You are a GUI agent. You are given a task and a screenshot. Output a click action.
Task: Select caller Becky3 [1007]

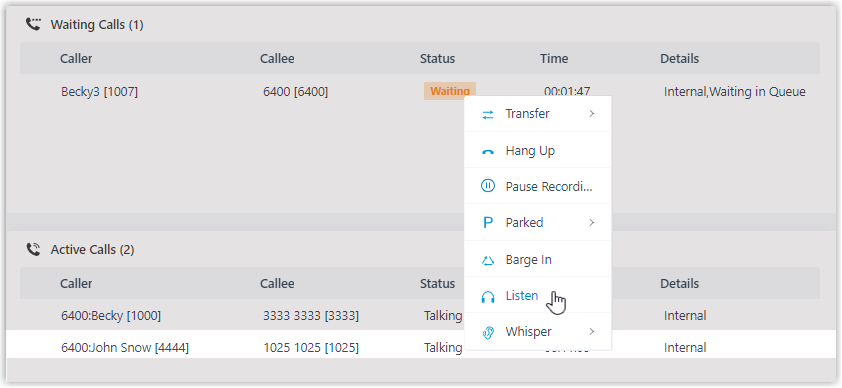click(99, 92)
